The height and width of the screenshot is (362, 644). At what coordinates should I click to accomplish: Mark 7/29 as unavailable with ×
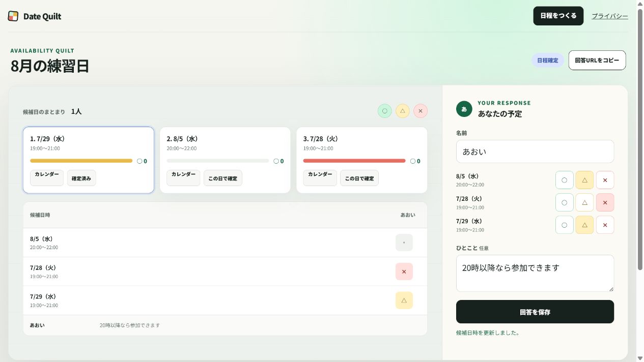pyautogui.click(x=605, y=225)
